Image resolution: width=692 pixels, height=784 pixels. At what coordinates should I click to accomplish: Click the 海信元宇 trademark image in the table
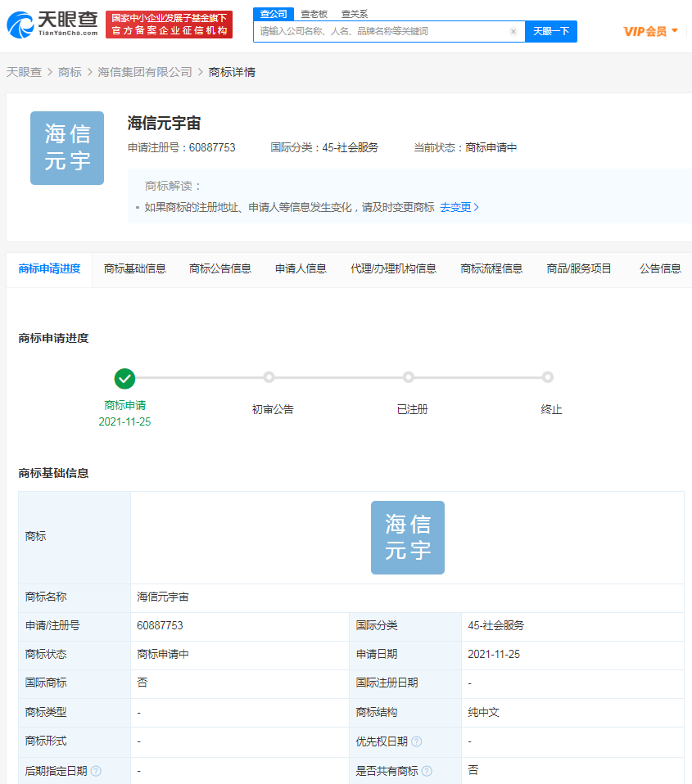(x=407, y=537)
